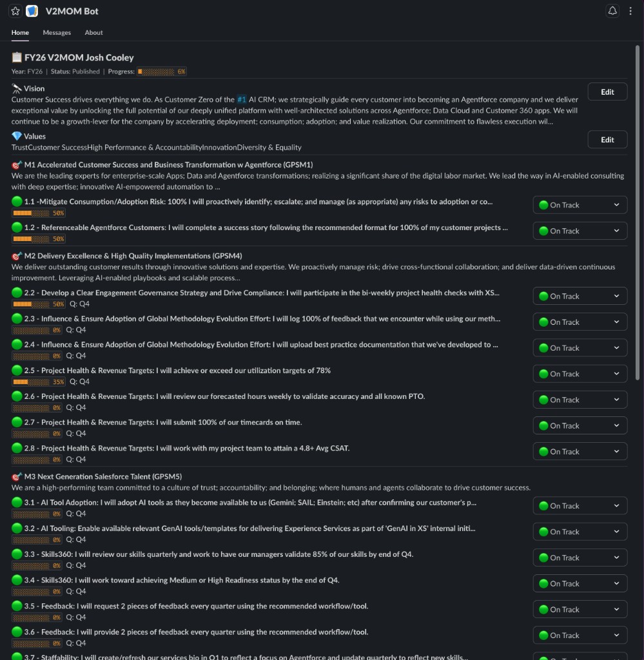Switch to the Messages tab

(x=57, y=32)
